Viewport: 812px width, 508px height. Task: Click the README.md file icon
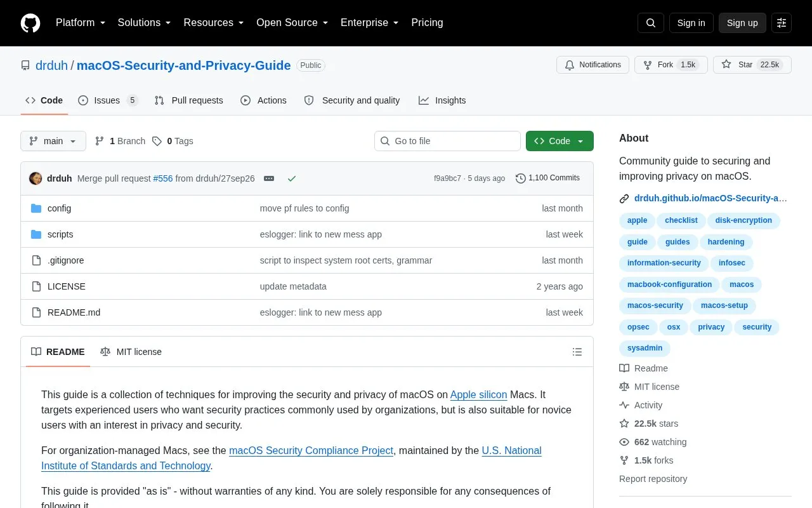tap(36, 312)
